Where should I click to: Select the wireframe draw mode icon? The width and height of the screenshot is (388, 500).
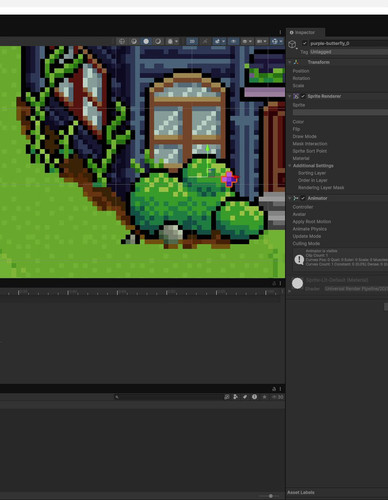point(122,41)
